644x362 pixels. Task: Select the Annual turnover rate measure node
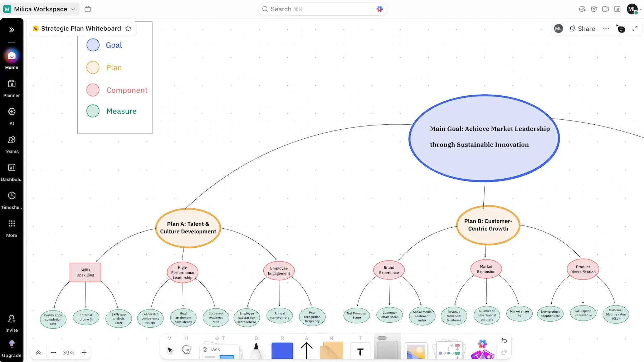[x=280, y=316]
